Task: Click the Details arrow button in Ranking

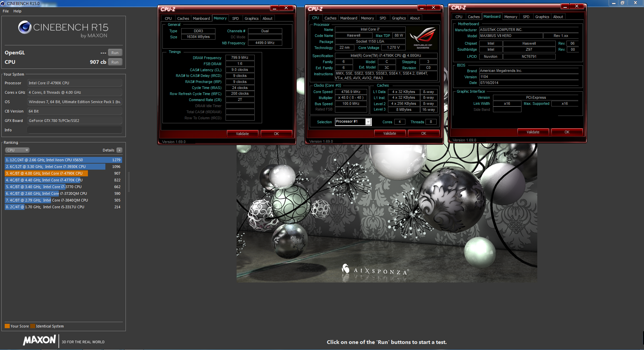Action: (119, 150)
